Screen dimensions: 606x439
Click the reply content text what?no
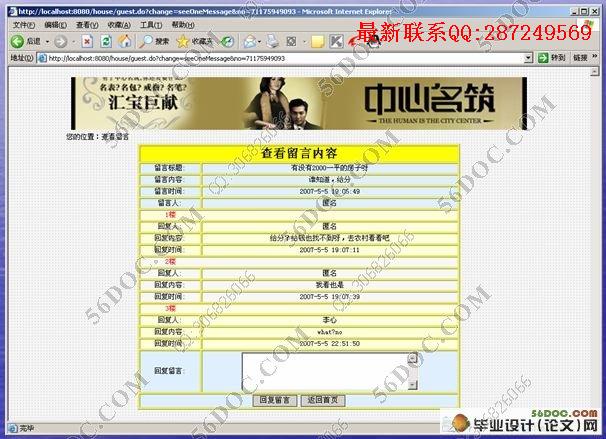tap(330, 332)
